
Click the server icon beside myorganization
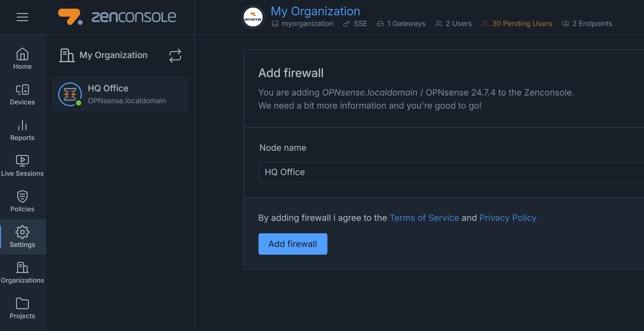(275, 24)
